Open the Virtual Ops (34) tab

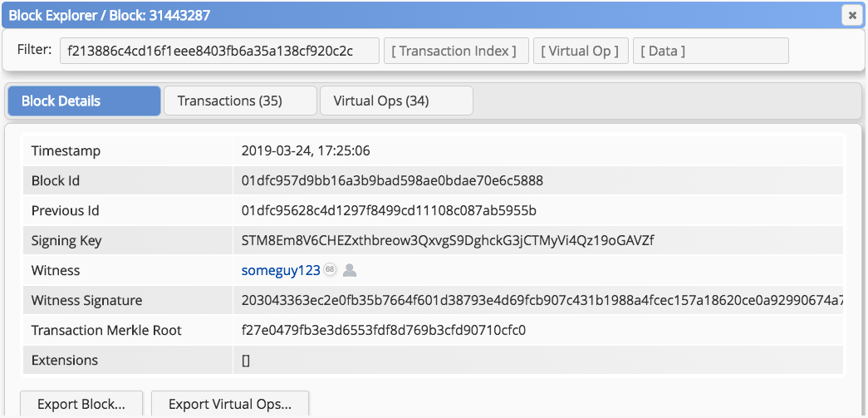click(x=395, y=101)
